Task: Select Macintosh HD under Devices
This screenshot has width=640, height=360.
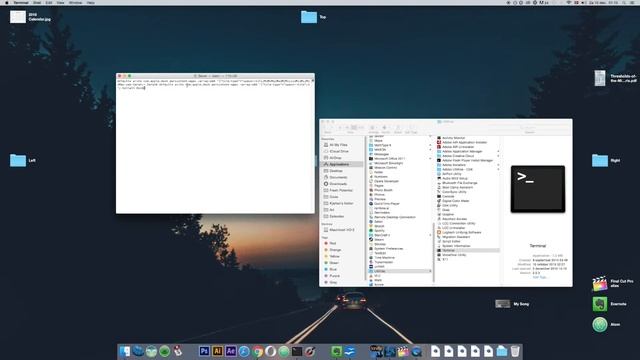Action: pyautogui.click(x=342, y=230)
